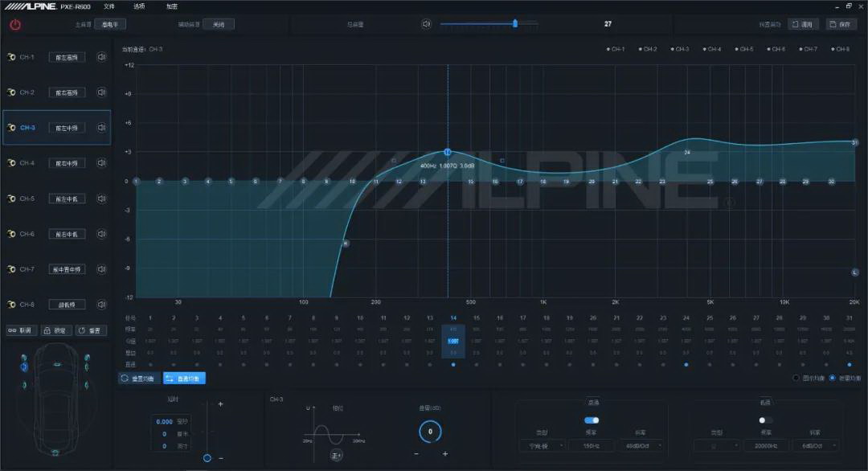Open high-pass filter type dropdown

(x=542, y=445)
